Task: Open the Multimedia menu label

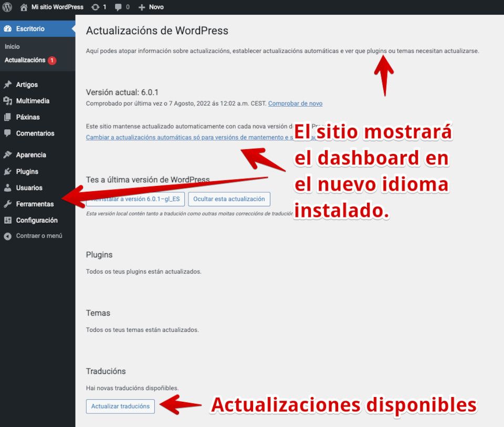Action: coord(33,101)
